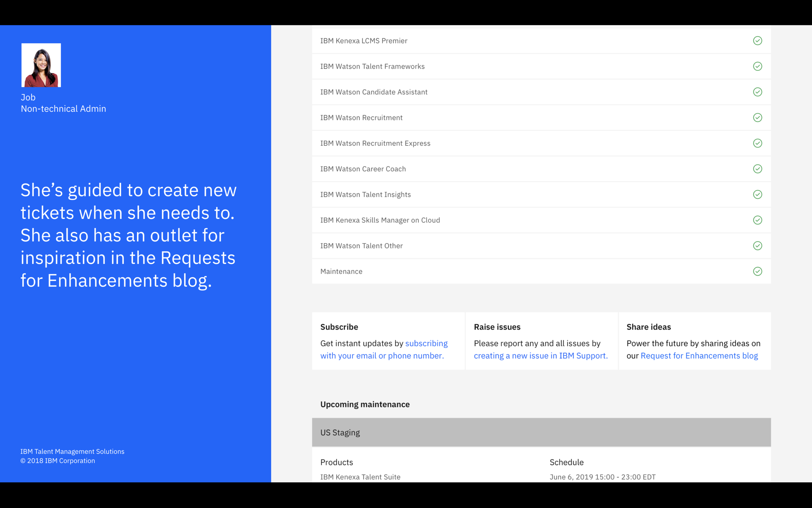Select the IBM Kenexa LCMS Premier row label
The width and height of the screenshot is (812, 508).
click(x=363, y=41)
